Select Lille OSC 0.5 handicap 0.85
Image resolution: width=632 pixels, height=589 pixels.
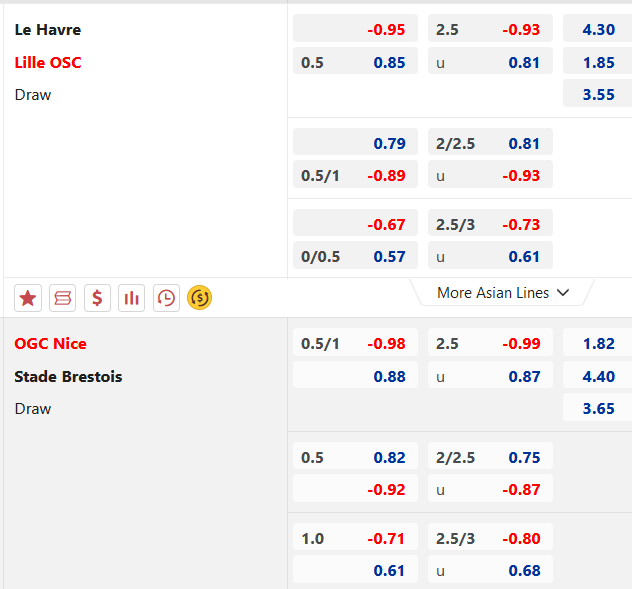pos(355,61)
